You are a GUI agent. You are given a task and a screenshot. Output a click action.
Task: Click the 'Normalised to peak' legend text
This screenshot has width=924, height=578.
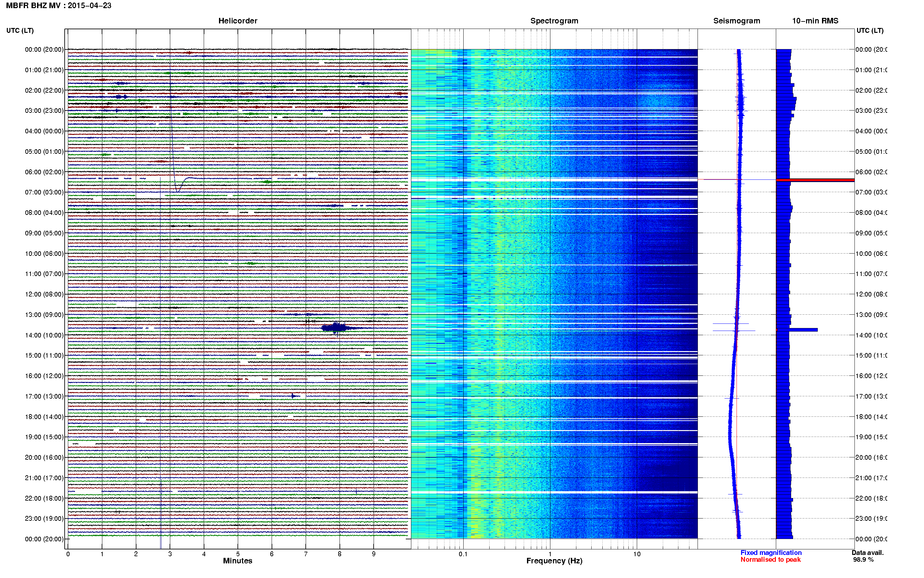coord(770,560)
